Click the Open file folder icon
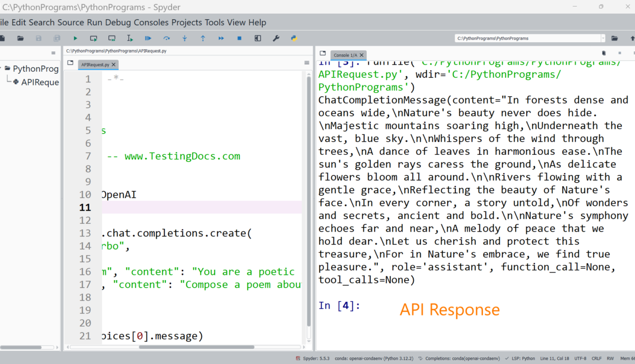The image size is (635, 364). click(20, 38)
